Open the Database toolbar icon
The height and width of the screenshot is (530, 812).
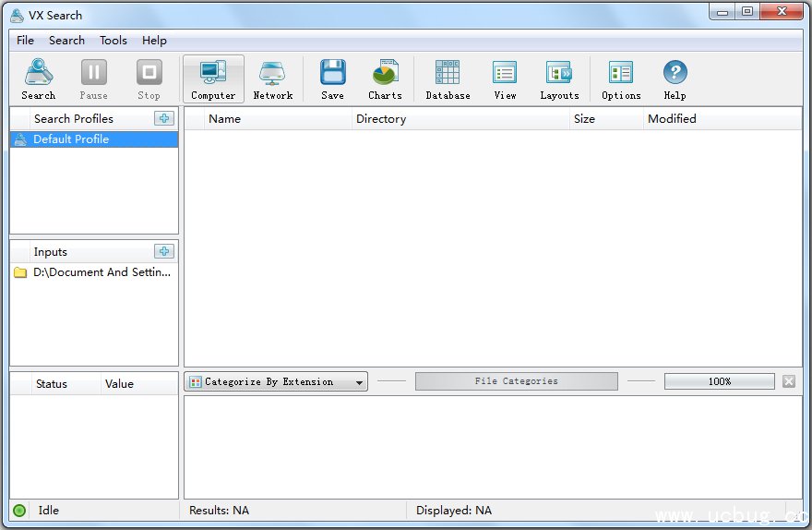(x=448, y=79)
